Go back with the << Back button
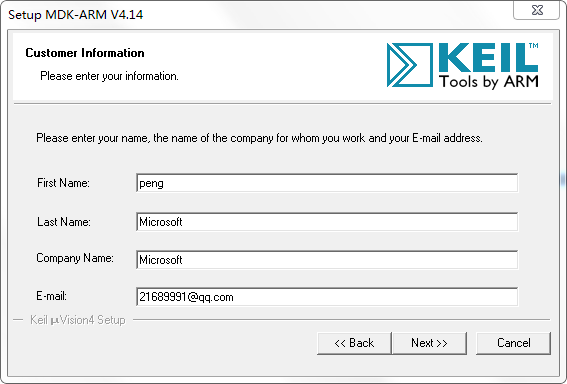The height and width of the screenshot is (384, 567). (354, 343)
